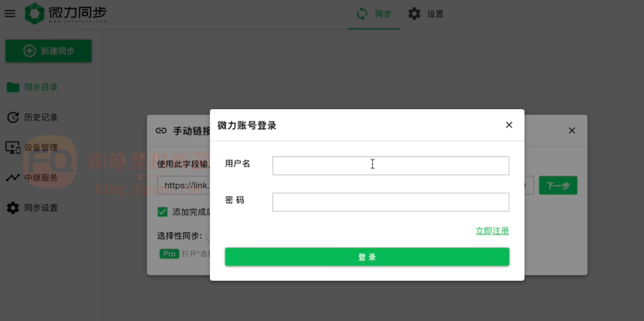This screenshot has width=644, height=321.
Task: Click the 微力同步 hexagon logo
Action: 35,14
